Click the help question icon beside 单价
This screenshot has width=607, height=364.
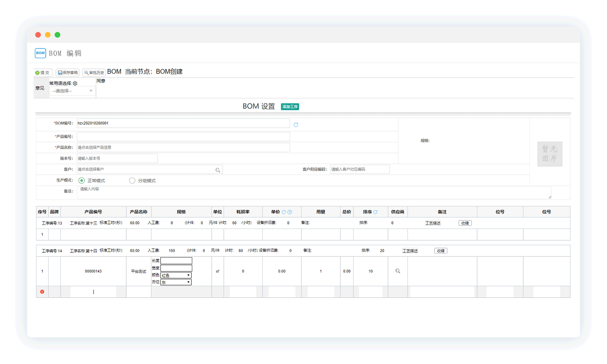pos(290,212)
